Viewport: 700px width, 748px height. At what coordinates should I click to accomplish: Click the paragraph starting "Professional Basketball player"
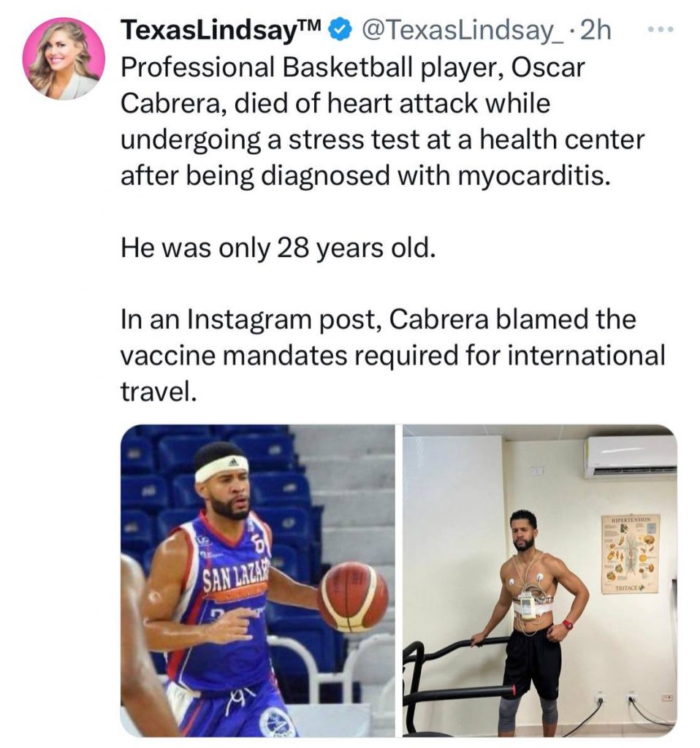(x=381, y=122)
